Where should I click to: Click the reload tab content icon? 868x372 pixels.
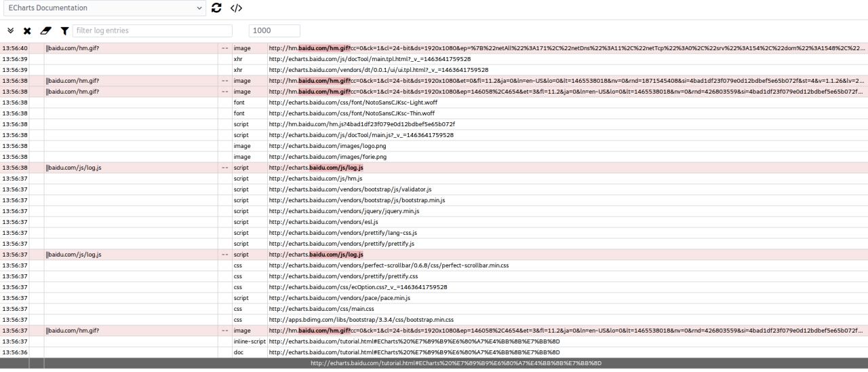point(217,8)
